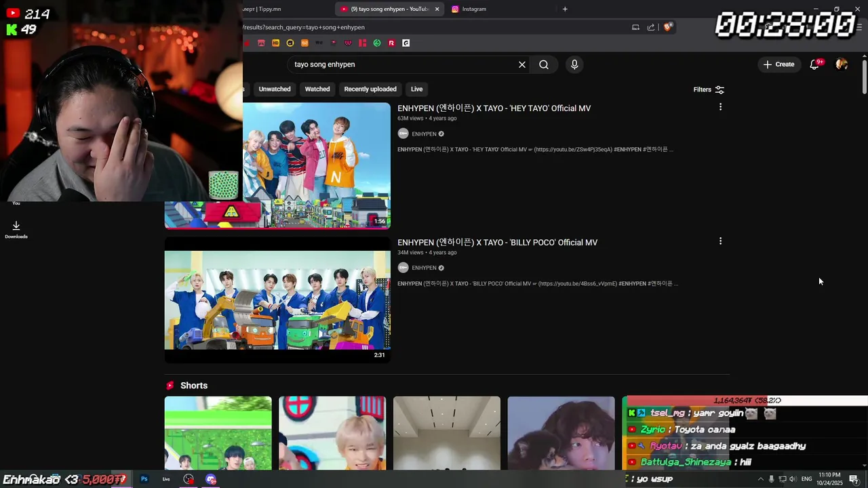
Task: Open Windows action center notifications
Action: pos(854,479)
